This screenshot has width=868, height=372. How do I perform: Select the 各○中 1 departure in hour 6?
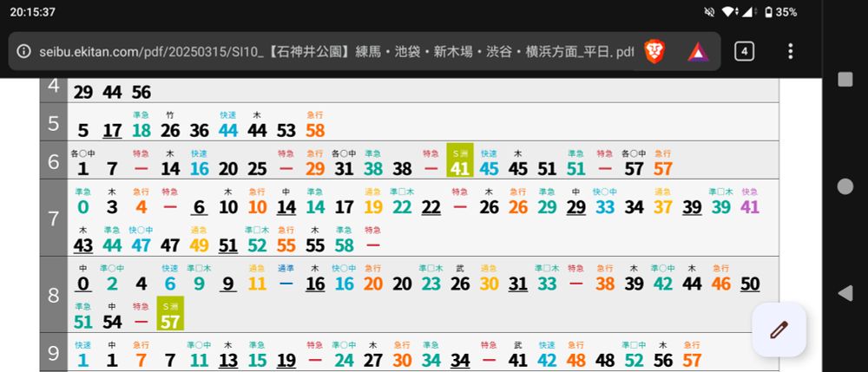coord(83,163)
